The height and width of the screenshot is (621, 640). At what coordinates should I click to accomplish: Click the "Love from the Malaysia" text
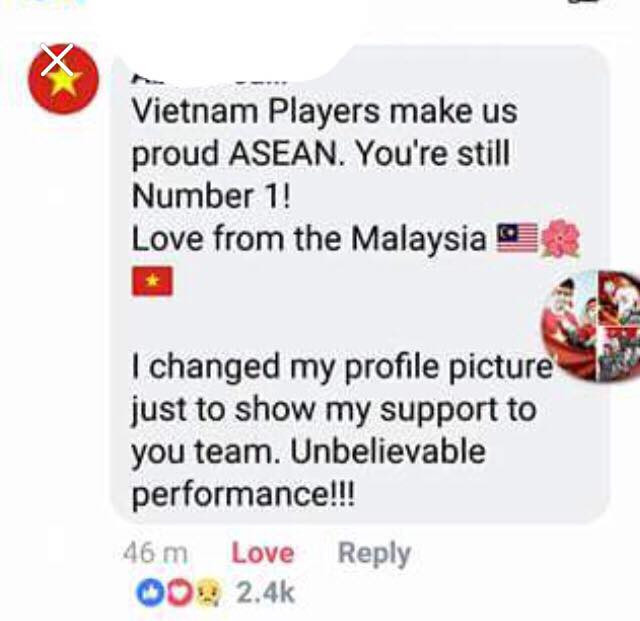pos(309,238)
